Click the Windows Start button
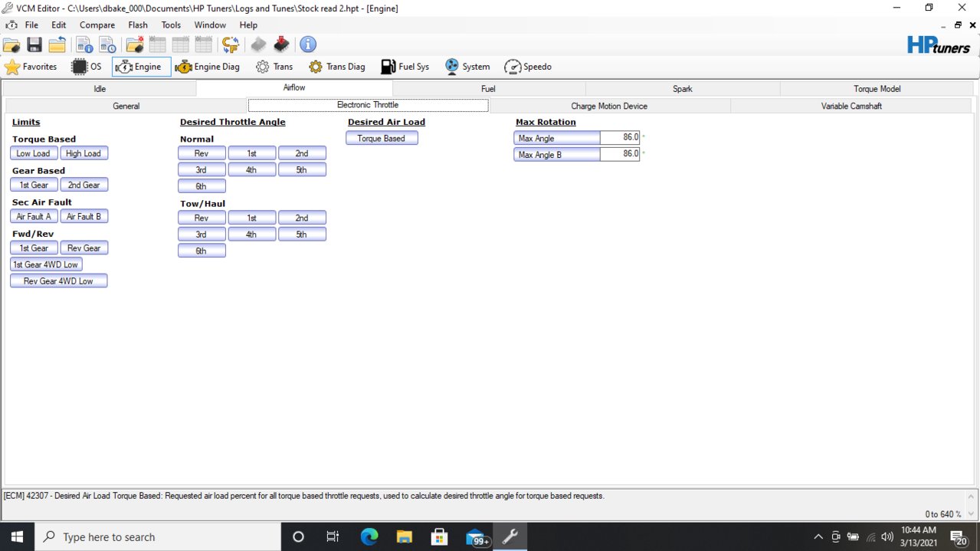The height and width of the screenshot is (551, 980). point(17,536)
